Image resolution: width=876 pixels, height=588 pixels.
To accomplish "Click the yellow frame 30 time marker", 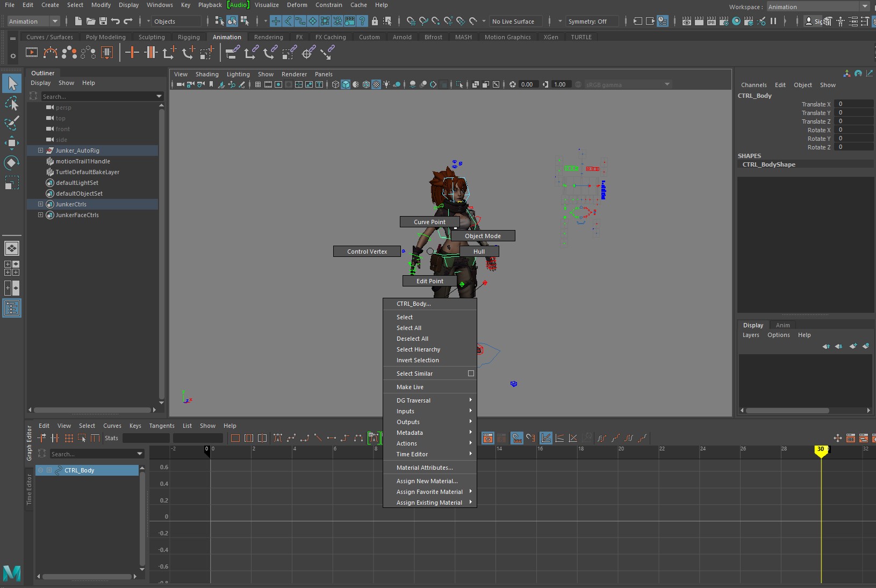I will [x=821, y=450].
